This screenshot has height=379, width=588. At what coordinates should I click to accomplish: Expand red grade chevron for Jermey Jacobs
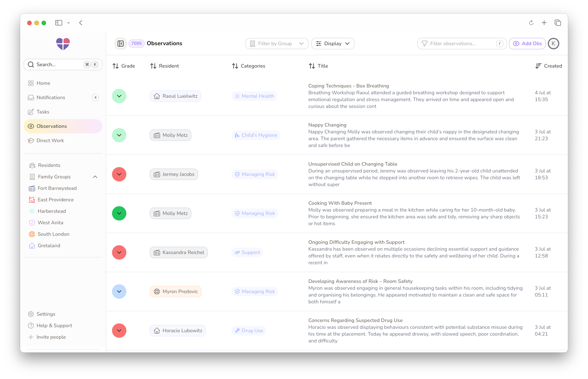point(119,174)
